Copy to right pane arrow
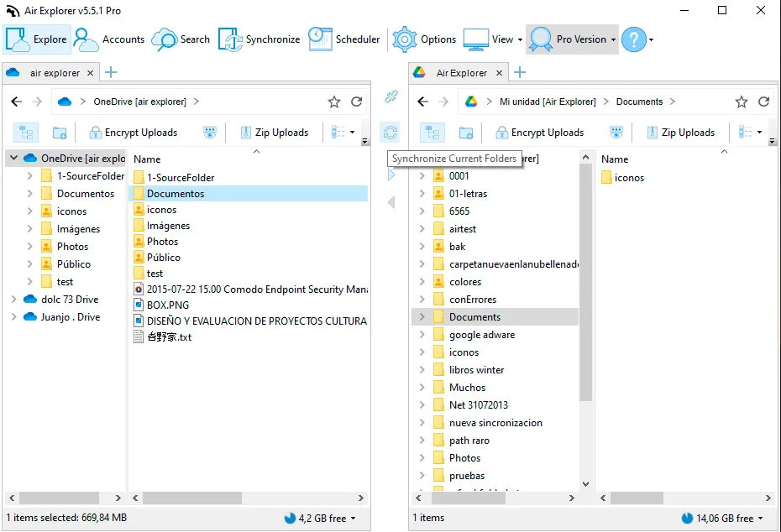Viewport: 781px width, 532px height. (391, 175)
